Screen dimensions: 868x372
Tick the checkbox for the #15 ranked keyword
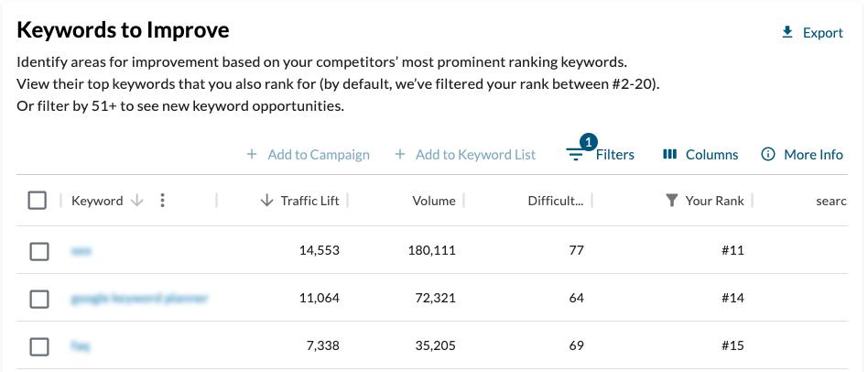tap(39, 346)
